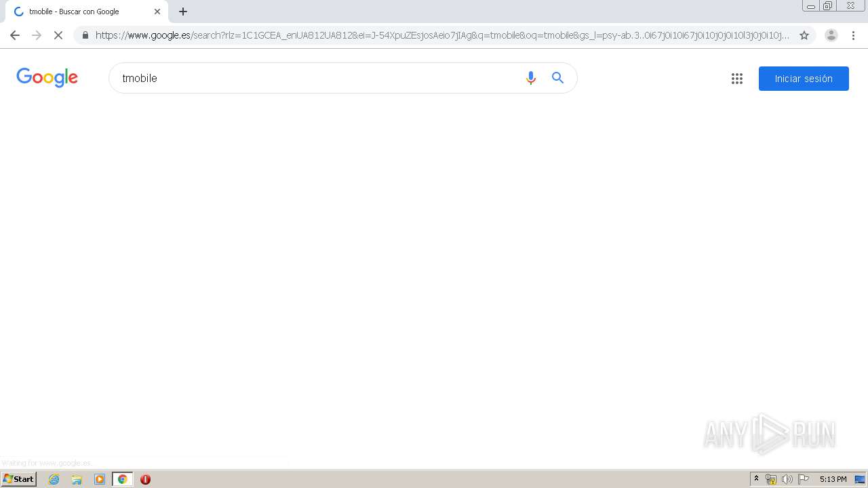
Task: Show hidden system tray icons
Action: click(756, 479)
